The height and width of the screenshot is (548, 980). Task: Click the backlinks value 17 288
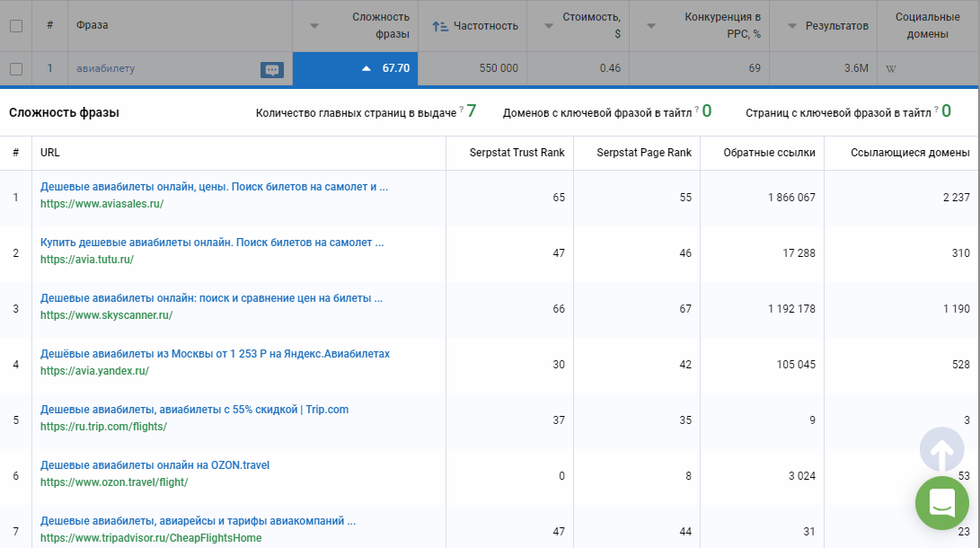pyautogui.click(x=799, y=253)
